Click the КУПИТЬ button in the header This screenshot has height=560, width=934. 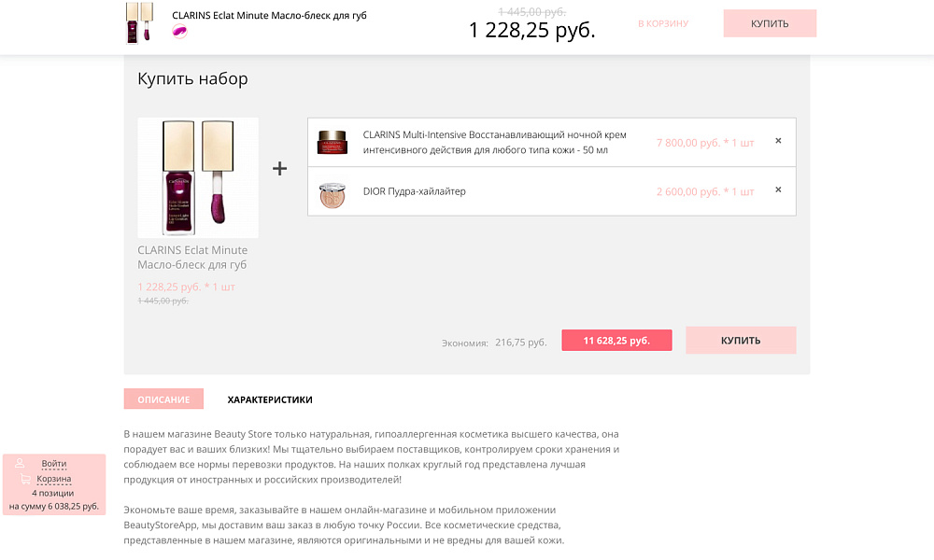770,23
